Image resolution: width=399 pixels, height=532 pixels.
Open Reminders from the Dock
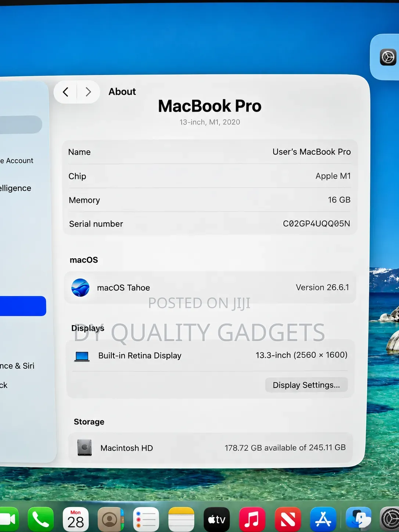[146, 520]
